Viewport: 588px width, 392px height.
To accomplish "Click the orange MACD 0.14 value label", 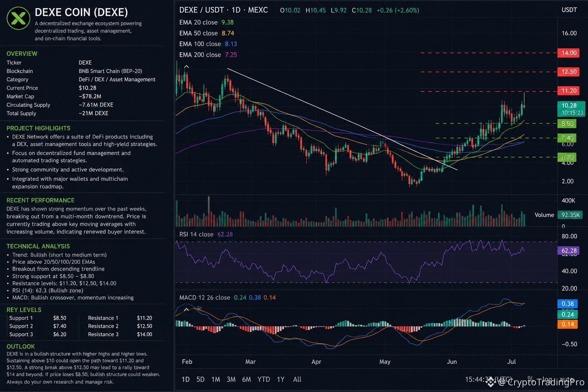I will point(567,324).
